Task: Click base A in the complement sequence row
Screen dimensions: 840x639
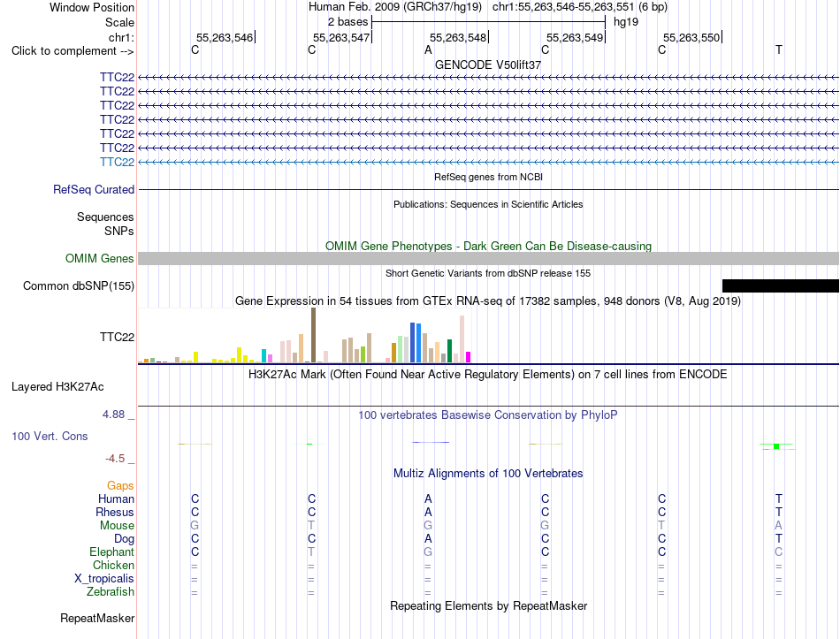Action: coord(428,50)
